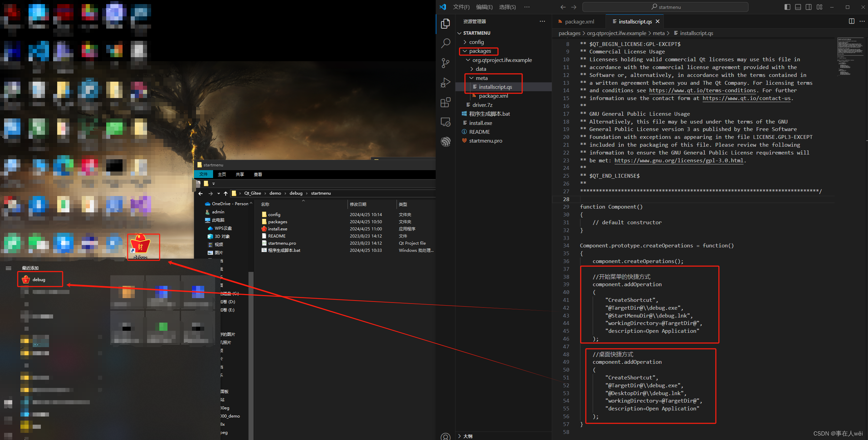Screen dimensions: 868x440
Task: Click the Accounts icon at bottom
Action: pyautogui.click(x=446, y=436)
